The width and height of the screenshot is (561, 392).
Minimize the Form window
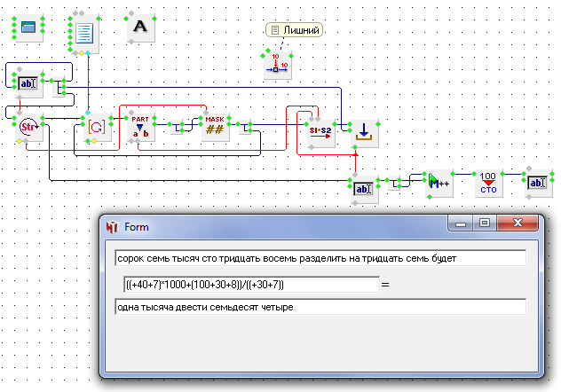[462, 225]
